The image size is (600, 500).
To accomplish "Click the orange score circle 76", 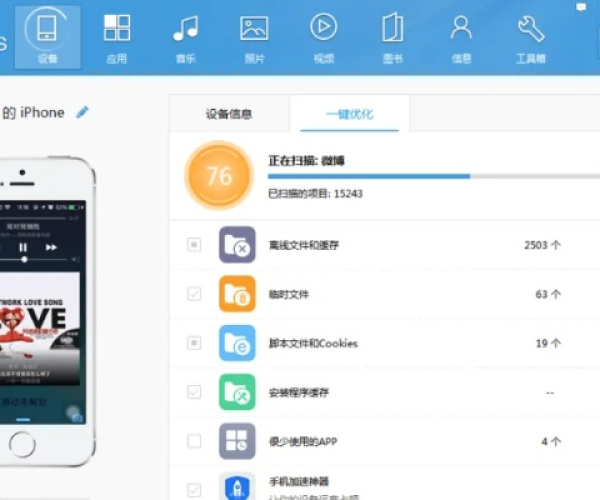I will pos(219,176).
